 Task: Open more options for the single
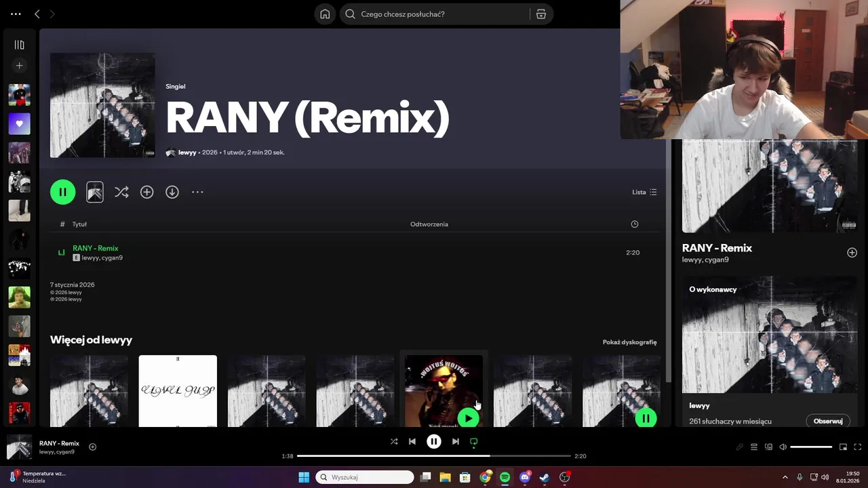tap(197, 192)
